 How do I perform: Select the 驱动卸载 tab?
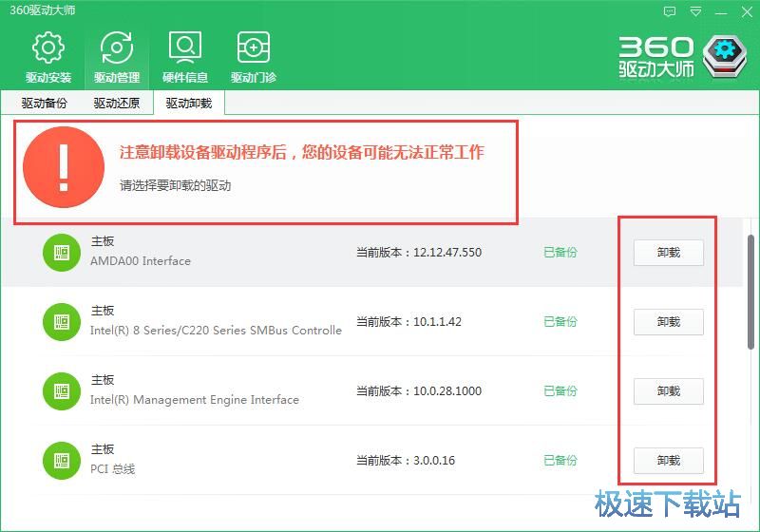click(189, 103)
